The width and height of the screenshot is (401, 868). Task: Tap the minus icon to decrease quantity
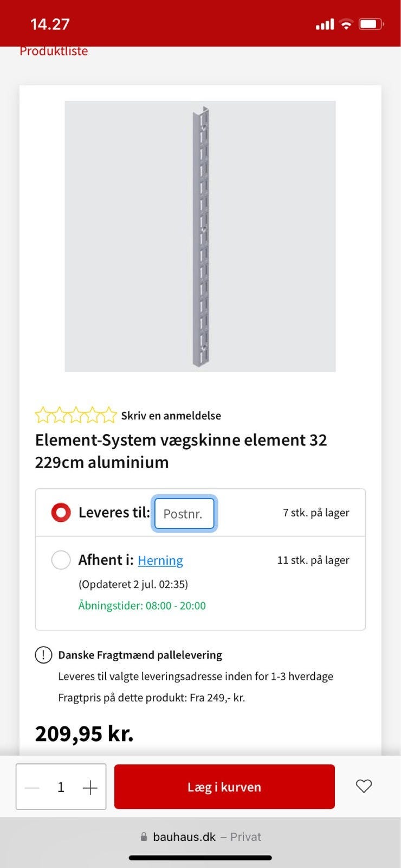point(31,787)
